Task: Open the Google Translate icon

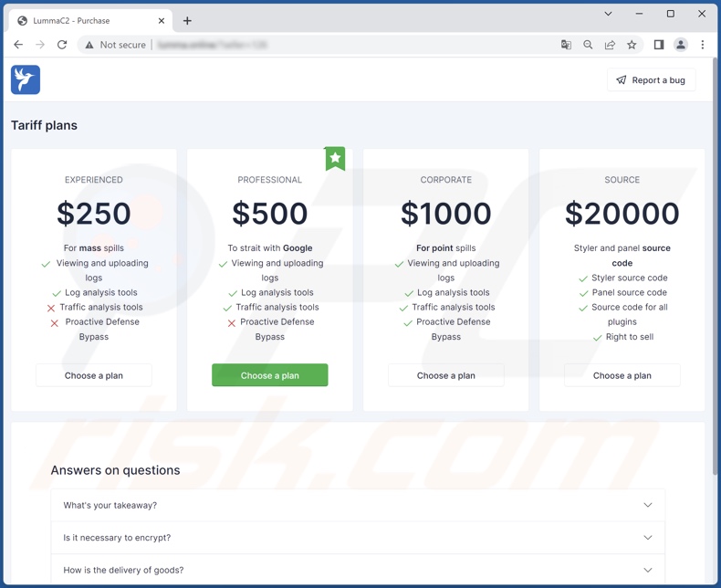Action: click(566, 45)
